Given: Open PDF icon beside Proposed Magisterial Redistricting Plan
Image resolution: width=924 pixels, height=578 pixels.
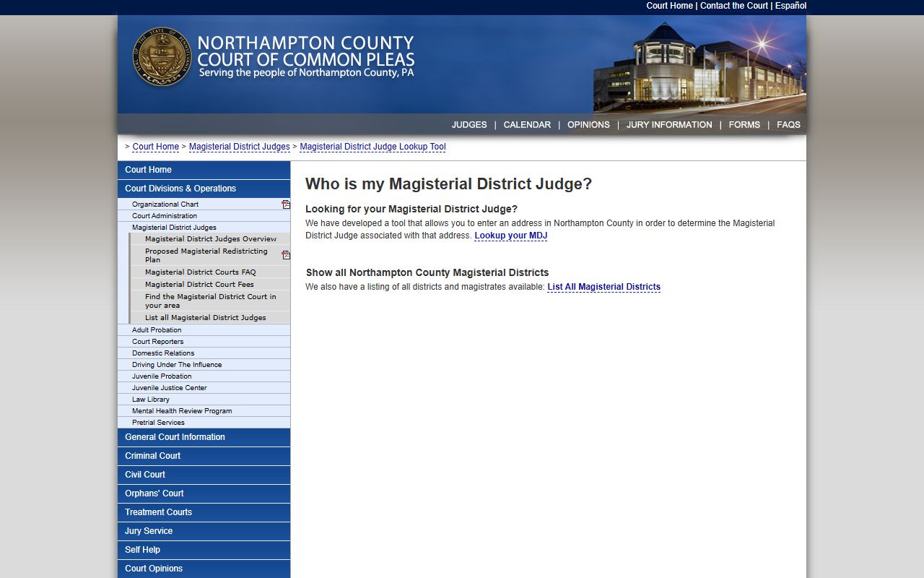Looking at the screenshot, I should pos(286,255).
